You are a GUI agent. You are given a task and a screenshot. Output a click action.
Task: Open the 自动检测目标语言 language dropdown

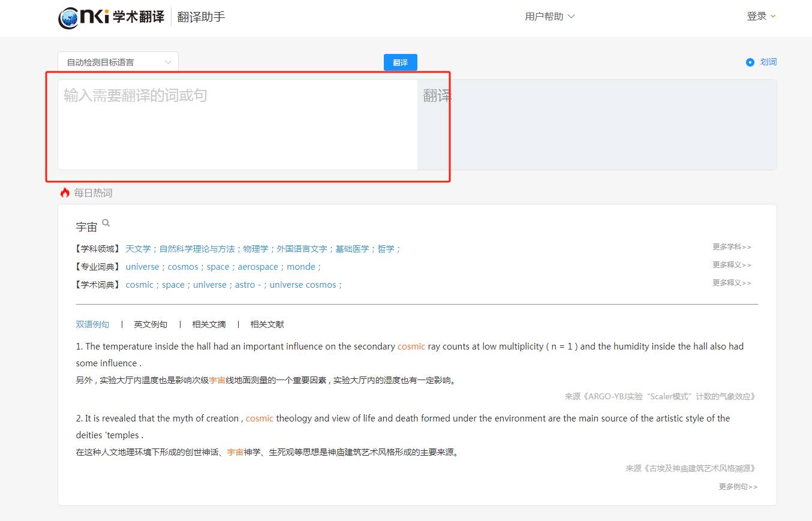click(x=118, y=62)
